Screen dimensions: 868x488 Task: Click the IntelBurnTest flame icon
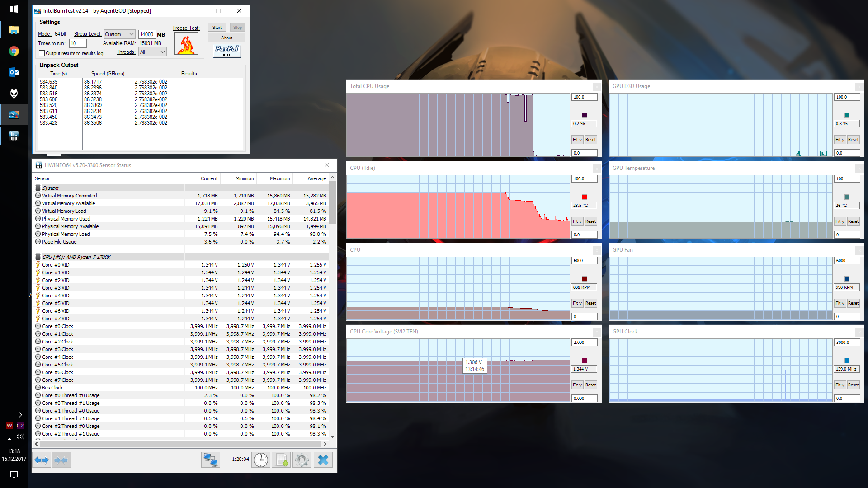(186, 44)
